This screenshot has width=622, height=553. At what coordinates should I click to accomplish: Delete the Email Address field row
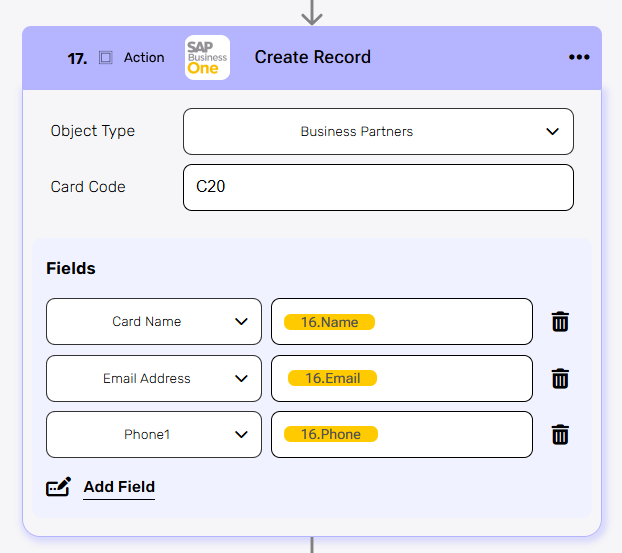(560, 379)
